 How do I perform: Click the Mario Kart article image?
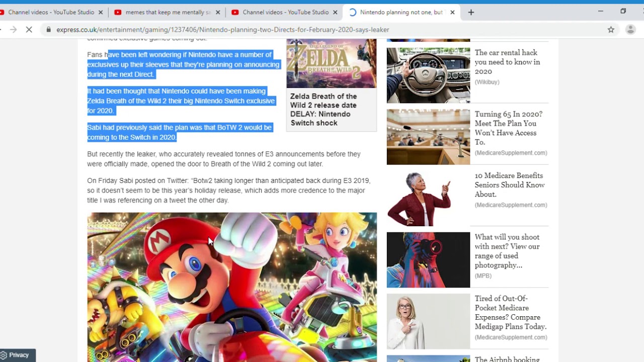[232, 287]
